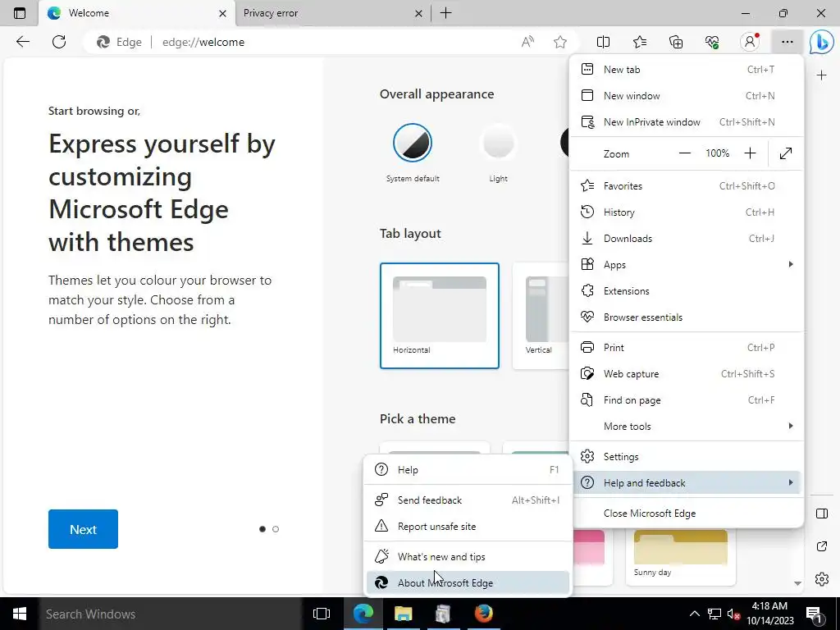The height and width of the screenshot is (630, 840).
Task: Expand Help and feedback submenu
Action: pyautogui.click(x=687, y=482)
